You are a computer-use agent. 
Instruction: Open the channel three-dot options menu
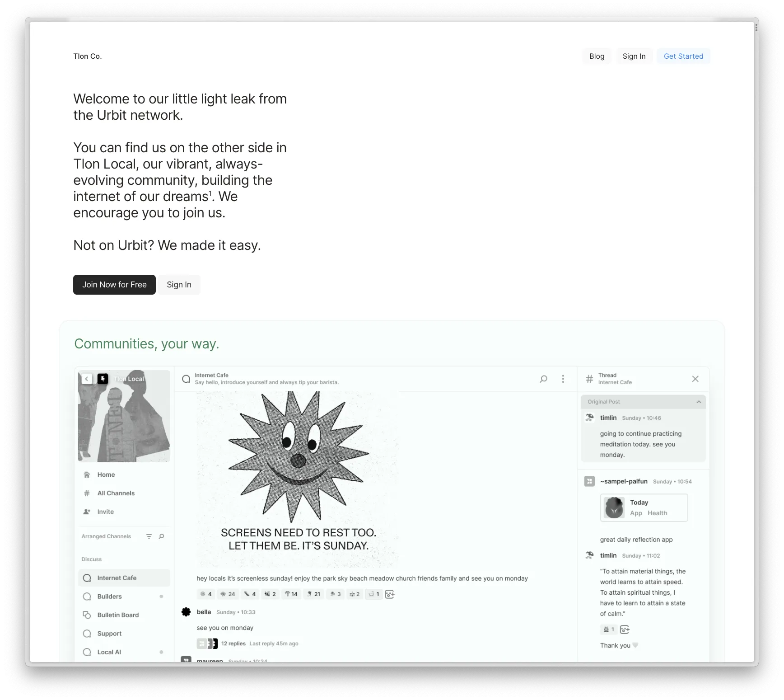tap(563, 379)
